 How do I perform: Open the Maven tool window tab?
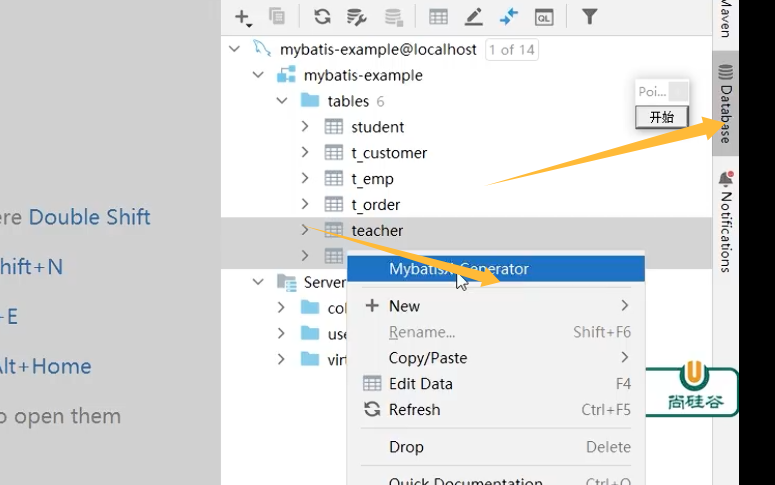click(x=726, y=20)
